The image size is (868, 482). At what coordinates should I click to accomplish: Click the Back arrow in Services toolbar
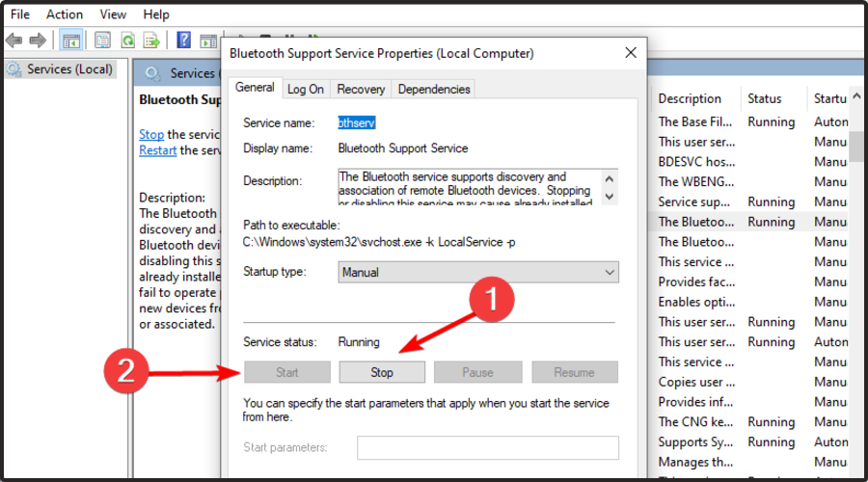(14, 40)
